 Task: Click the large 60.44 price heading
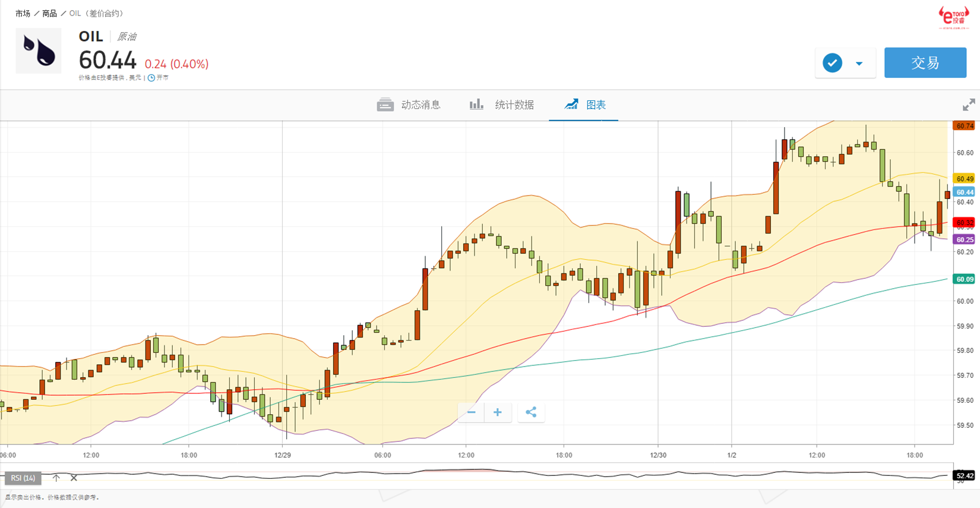pos(108,61)
